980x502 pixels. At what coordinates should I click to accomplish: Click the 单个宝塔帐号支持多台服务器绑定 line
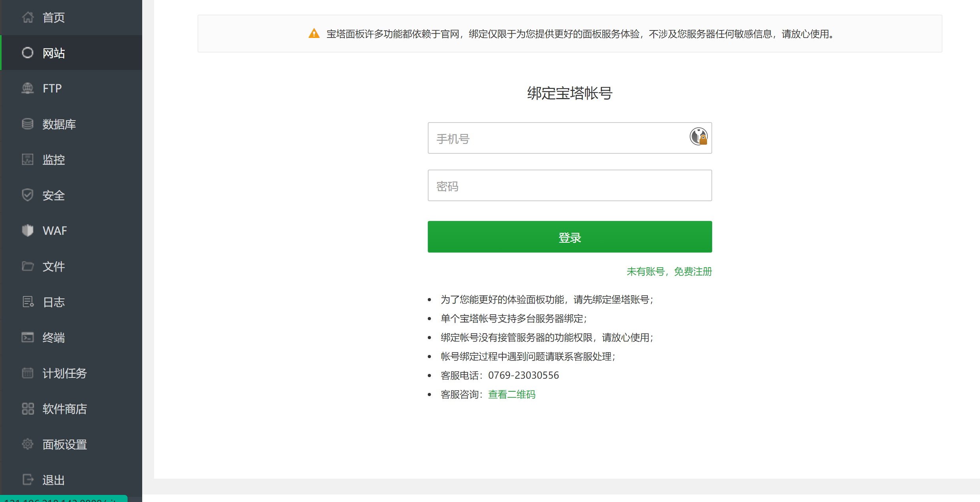tap(514, 319)
